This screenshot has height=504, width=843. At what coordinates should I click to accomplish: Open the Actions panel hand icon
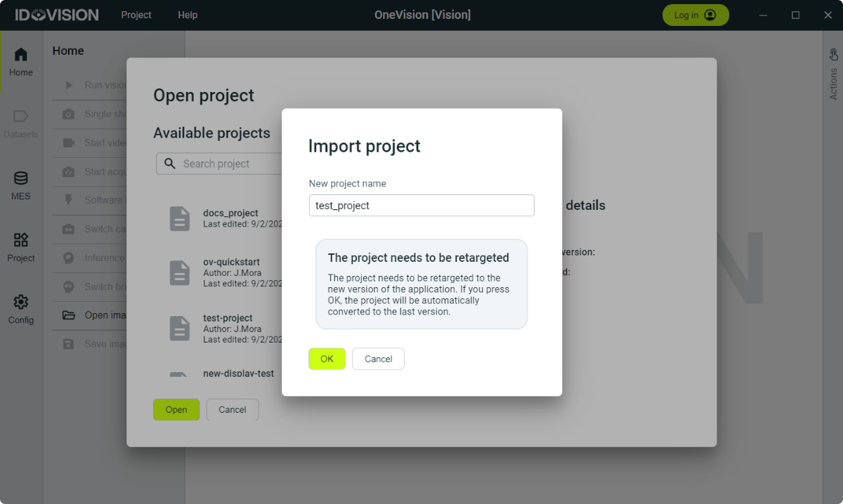pyautogui.click(x=833, y=55)
